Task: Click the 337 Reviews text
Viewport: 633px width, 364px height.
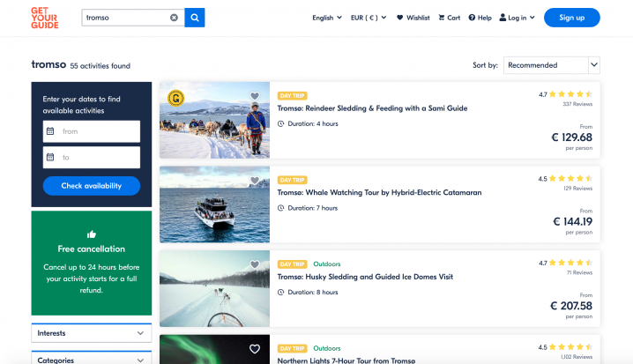Action: [x=577, y=104]
